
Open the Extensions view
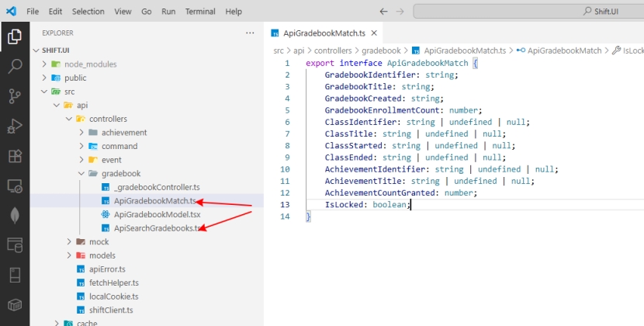pos(15,156)
